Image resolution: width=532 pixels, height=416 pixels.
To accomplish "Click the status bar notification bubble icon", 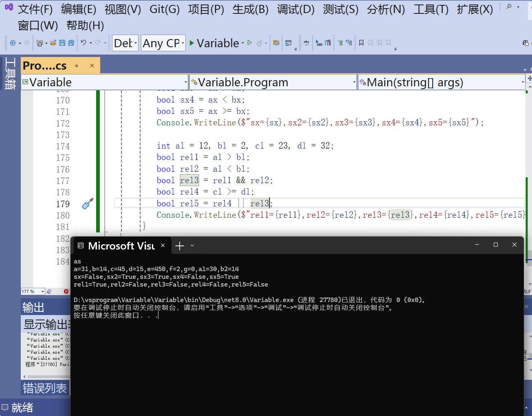I will (x=5, y=407).
